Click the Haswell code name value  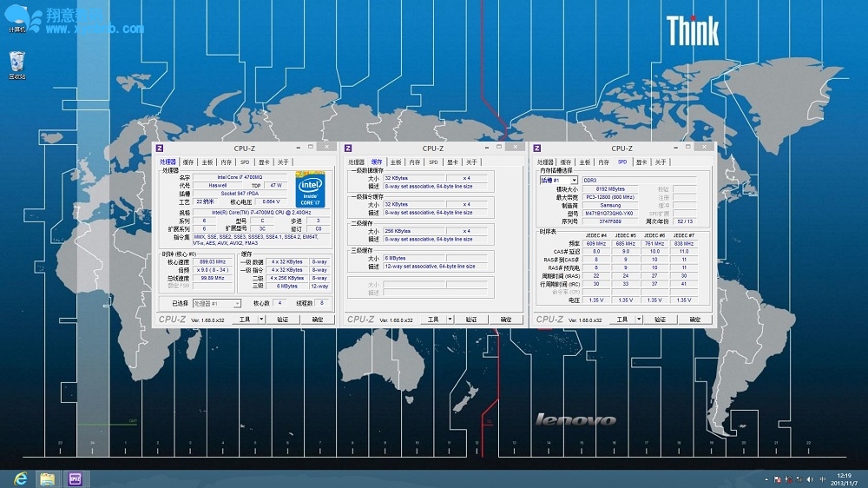click(218, 186)
